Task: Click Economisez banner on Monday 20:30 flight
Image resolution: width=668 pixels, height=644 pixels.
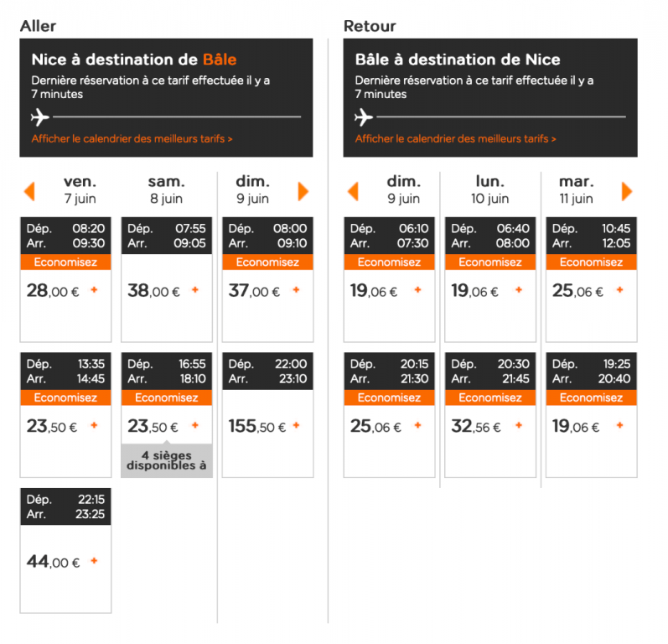Action: tap(489, 397)
